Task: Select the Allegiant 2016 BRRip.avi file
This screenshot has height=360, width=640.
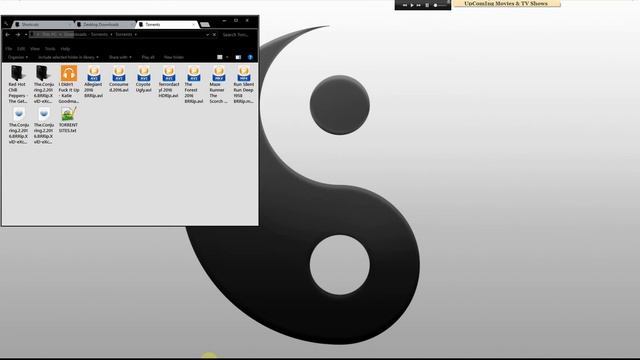Action: coord(93,82)
